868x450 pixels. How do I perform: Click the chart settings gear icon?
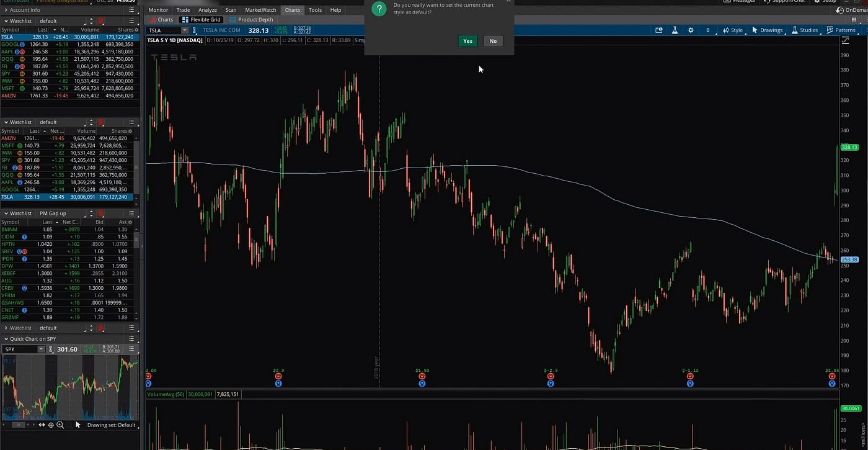pyautogui.click(x=691, y=30)
